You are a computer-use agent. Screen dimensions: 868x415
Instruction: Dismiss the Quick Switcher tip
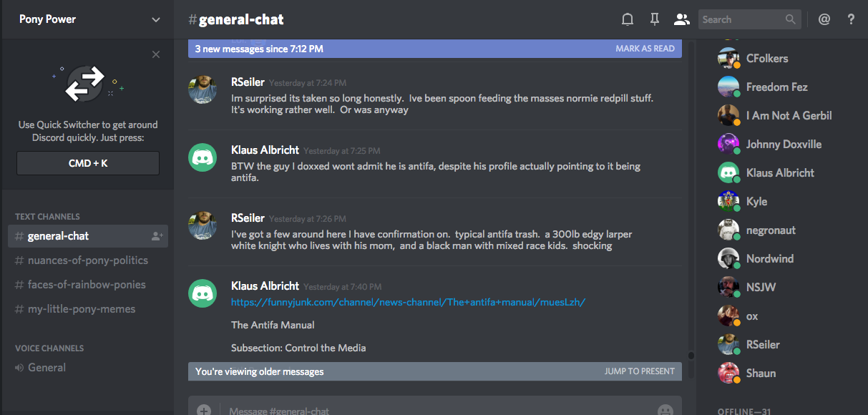(156, 54)
